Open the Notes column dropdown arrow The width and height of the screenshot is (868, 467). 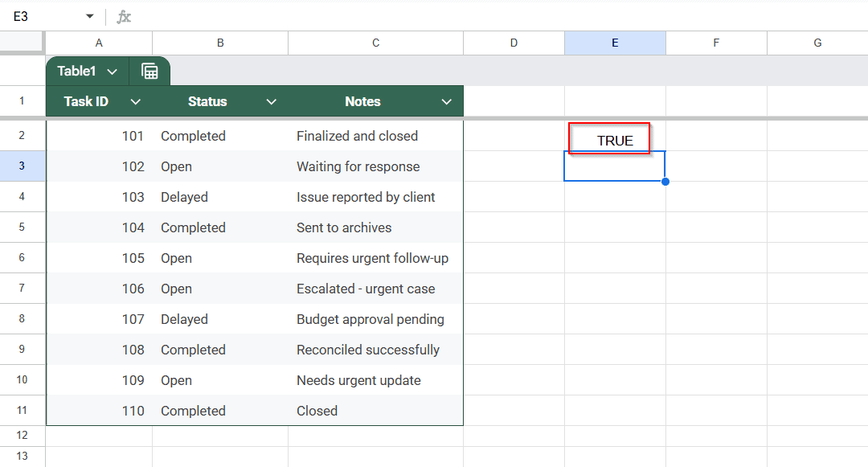(446, 102)
